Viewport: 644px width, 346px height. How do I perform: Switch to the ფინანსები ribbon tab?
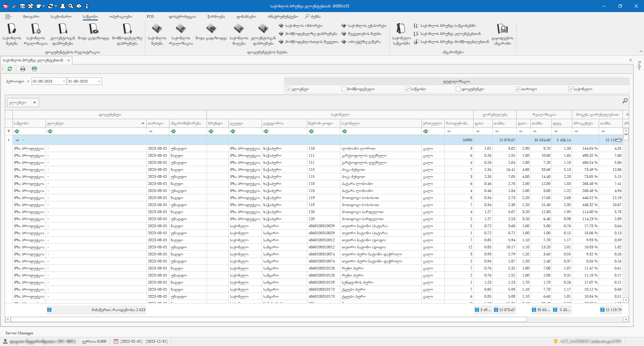coord(246,16)
